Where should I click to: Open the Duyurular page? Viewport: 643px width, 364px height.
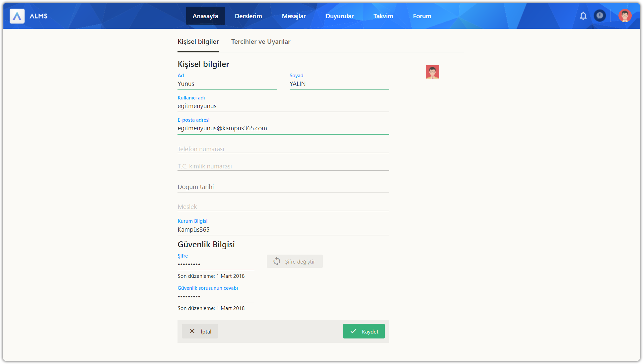coord(339,16)
